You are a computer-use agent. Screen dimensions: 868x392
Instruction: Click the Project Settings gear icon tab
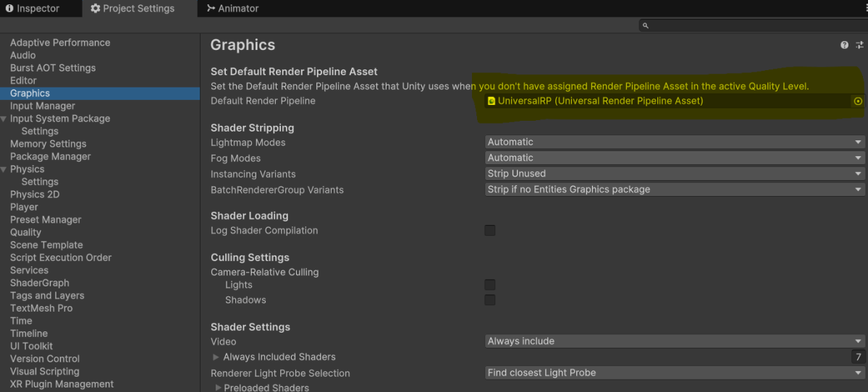click(96, 9)
